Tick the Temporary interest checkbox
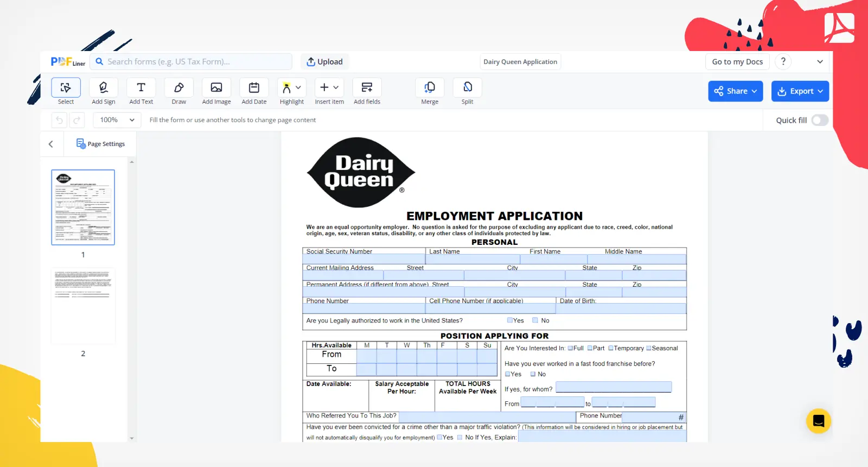The width and height of the screenshot is (868, 467). point(611,348)
